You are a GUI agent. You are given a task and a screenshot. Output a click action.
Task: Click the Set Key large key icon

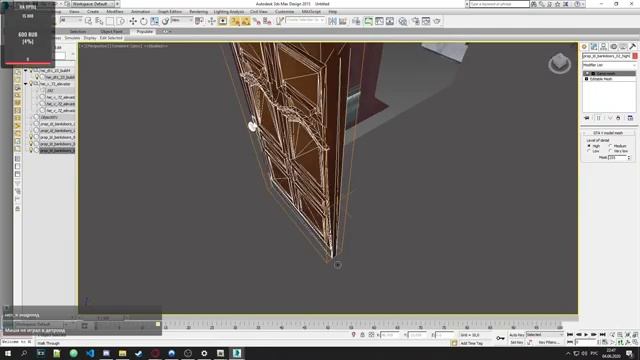point(500,338)
